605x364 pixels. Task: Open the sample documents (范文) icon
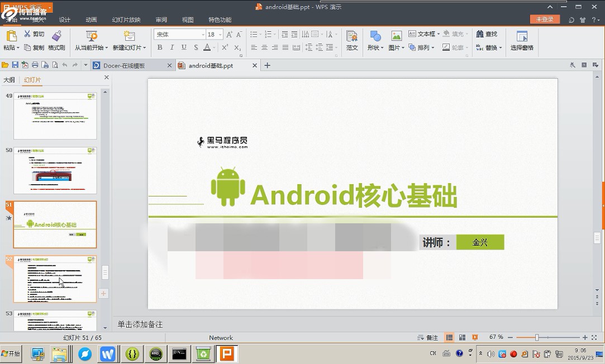coord(352,36)
